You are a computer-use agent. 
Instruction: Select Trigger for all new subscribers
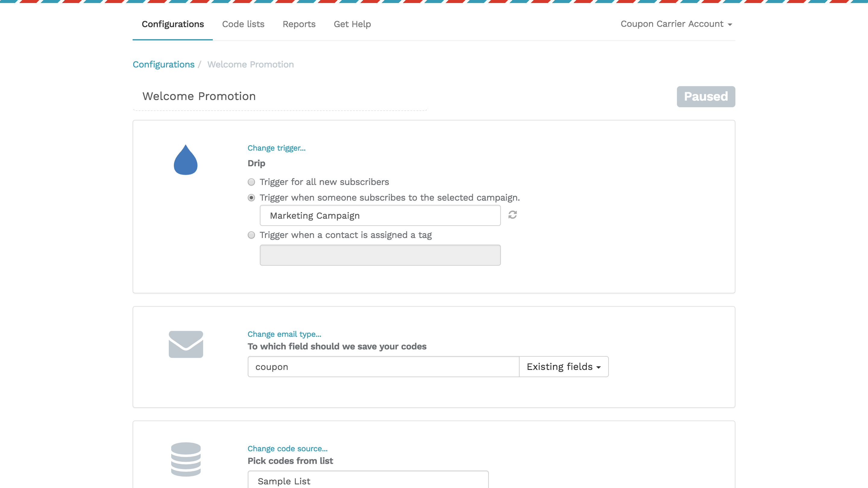pos(251,182)
